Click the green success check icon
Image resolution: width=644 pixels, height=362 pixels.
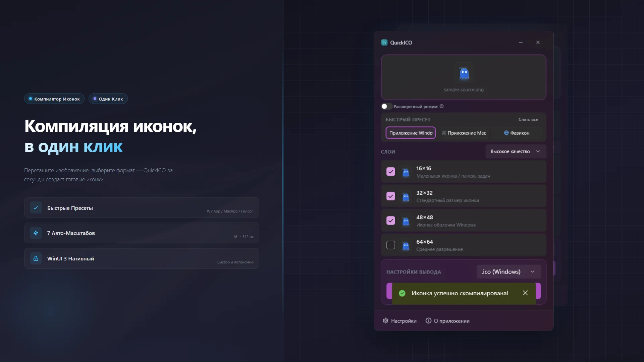click(x=402, y=293)
